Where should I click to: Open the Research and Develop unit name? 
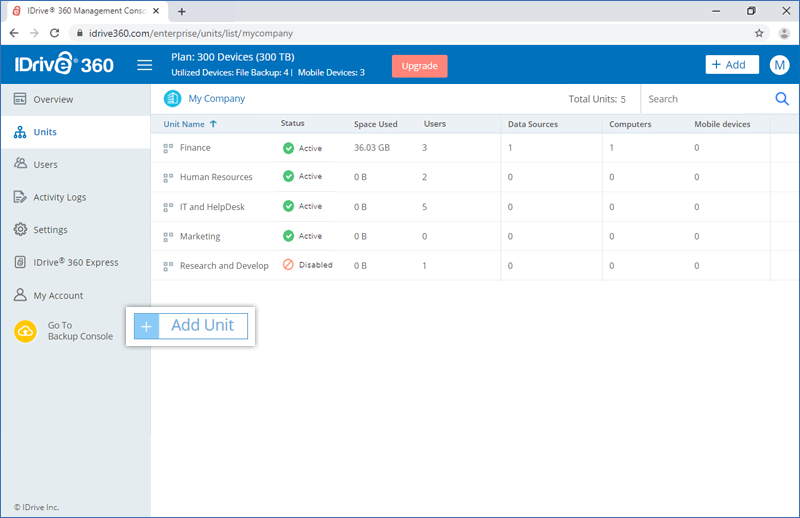pyautogui.click(x=224, y=266)
